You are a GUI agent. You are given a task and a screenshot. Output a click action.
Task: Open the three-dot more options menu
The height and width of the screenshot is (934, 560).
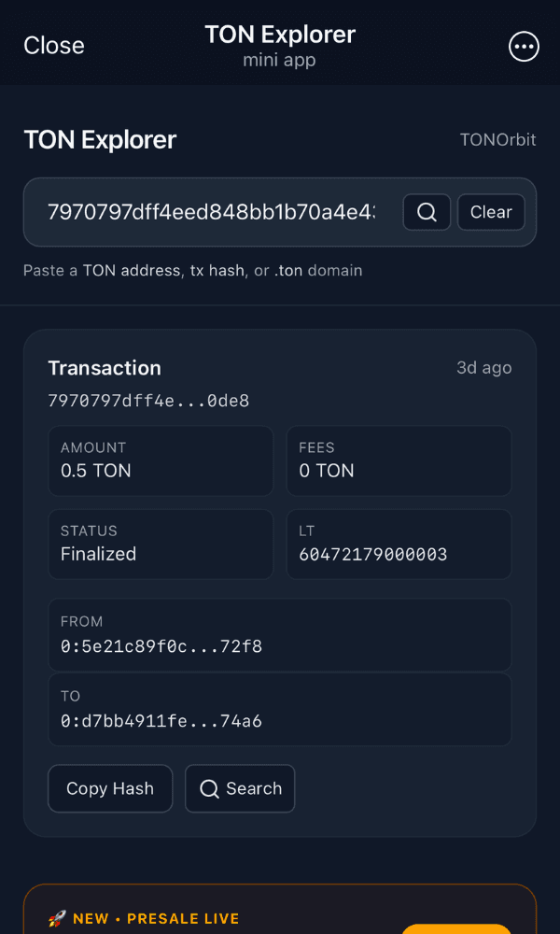point(524,46)
